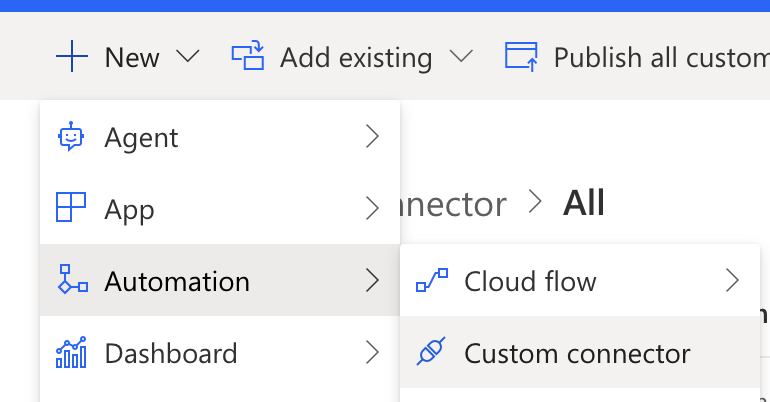770x402 pixels.
Task: Click Publish all customizations text
Action: [661, 58]
